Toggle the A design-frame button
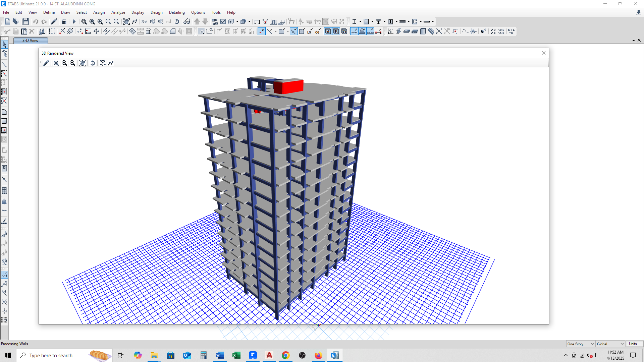 [328, 32]
